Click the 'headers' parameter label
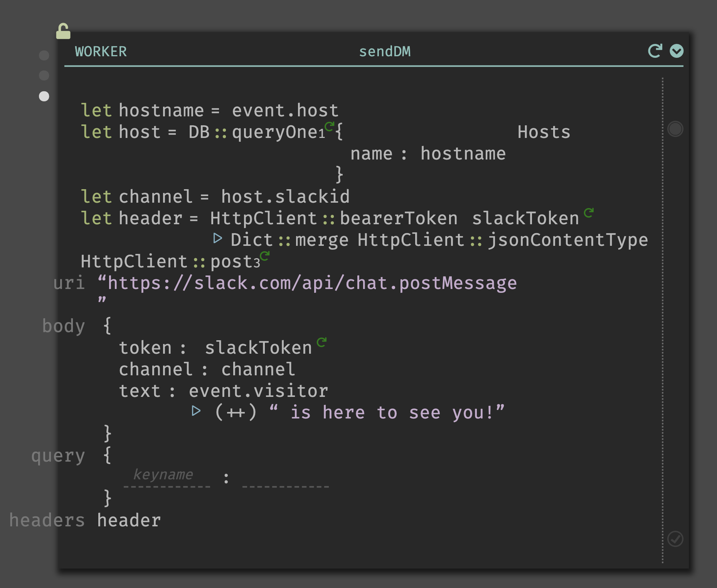 [x=47, y=521]
